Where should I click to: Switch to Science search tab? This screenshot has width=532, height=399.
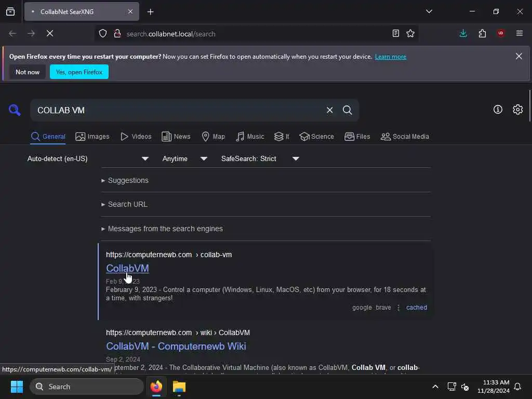pos(316,137)
